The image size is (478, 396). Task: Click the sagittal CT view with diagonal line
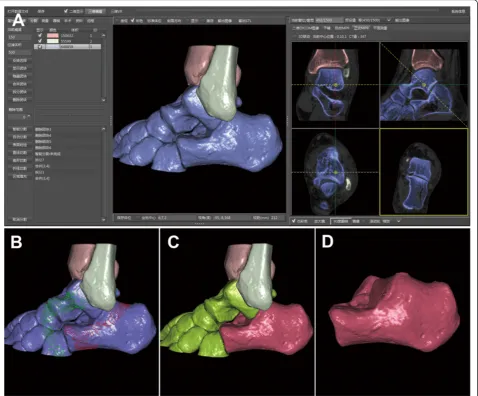424,85
